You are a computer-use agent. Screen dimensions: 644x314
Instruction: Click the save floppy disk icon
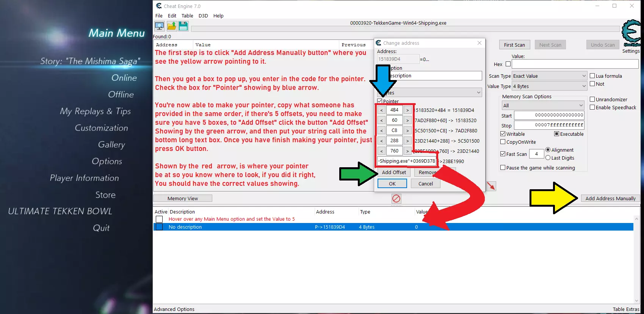(183, 26)
